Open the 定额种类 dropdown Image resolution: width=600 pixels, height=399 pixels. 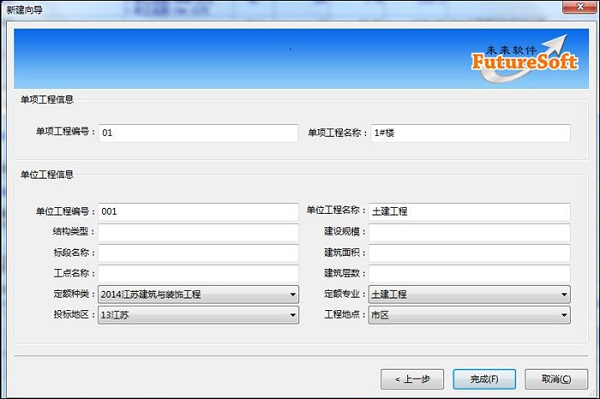tap(198, 294)
